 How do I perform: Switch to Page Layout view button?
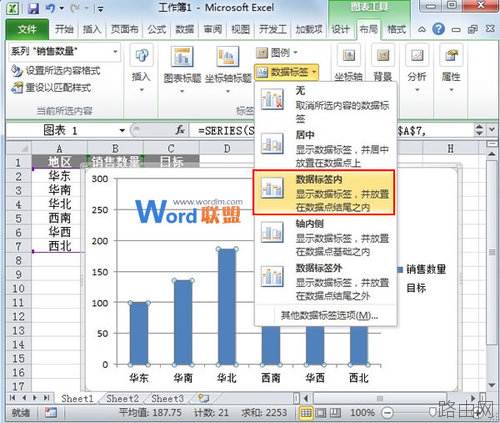click(x=321, y=413)
